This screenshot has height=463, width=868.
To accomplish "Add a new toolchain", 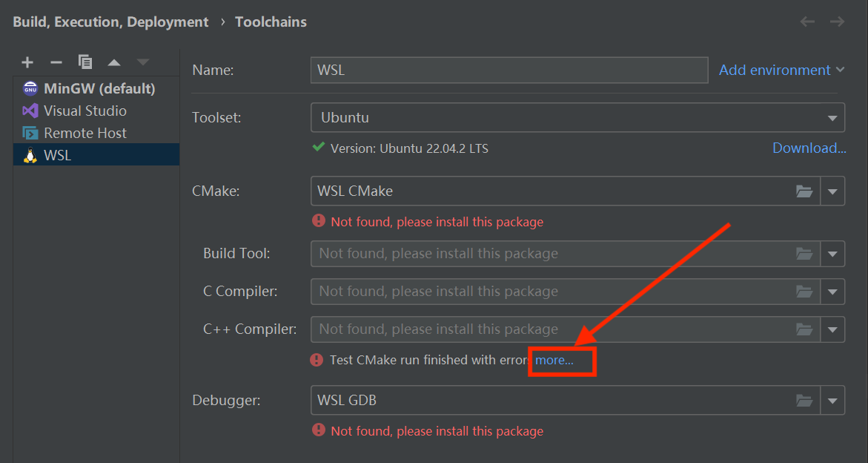I will [27, 62].
